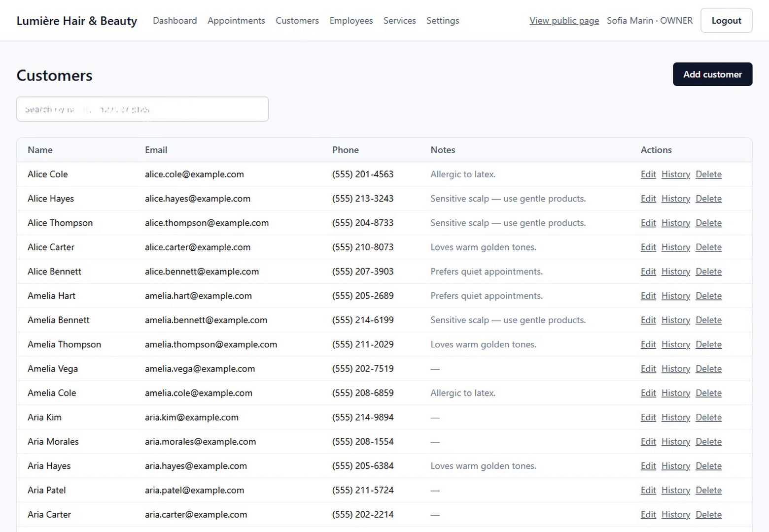769x532 pixels.
Task: Open the View public page link
Action: pos(564,21)
